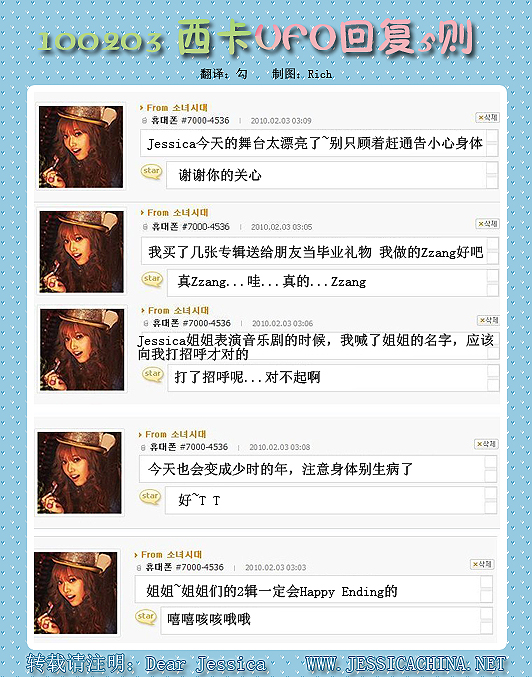Click the phone icon on the 03:06 message
Image resolution: width=532 pixels, height=677 pixels.
[x=146, y=323]
